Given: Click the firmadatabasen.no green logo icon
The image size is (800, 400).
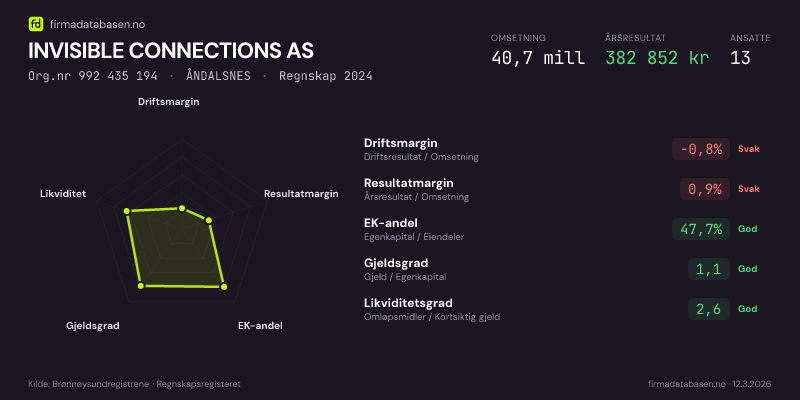Looking at the screenshot, I should (x=36, y=23).
